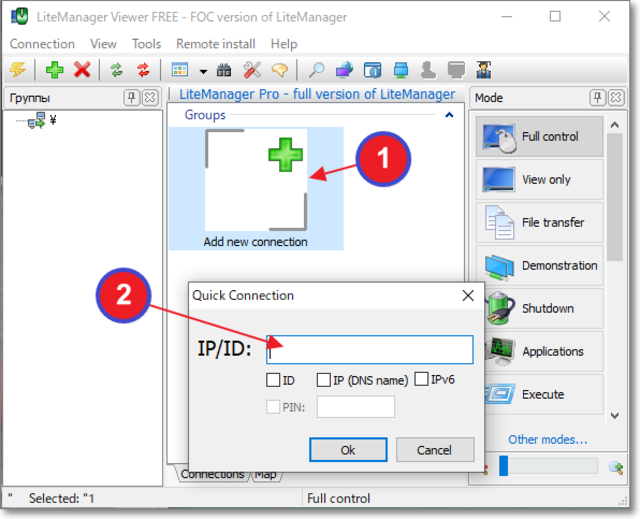Open the Other modes... link

click(x=547, y=439)
